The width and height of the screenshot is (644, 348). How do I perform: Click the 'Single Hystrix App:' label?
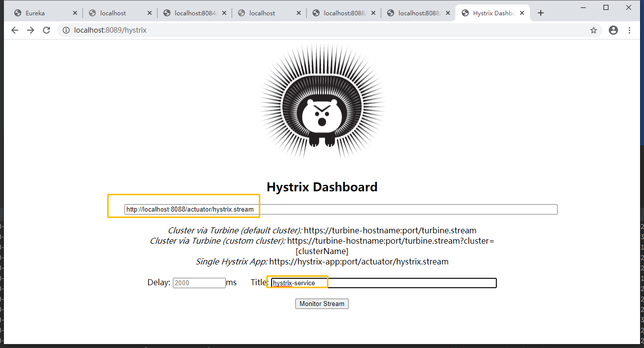232,261
